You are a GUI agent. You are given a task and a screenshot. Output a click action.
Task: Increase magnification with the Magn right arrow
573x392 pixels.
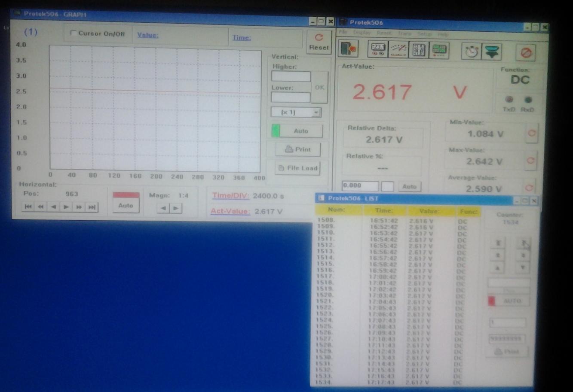pyautogui.click(x=176, y=208)
